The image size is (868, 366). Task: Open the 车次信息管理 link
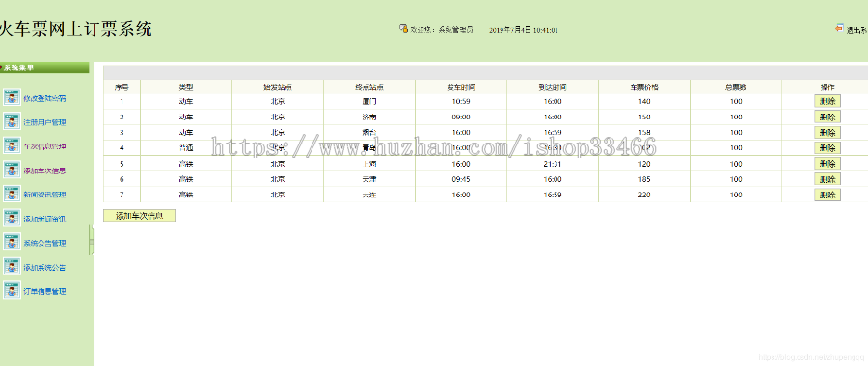[44, 146]
